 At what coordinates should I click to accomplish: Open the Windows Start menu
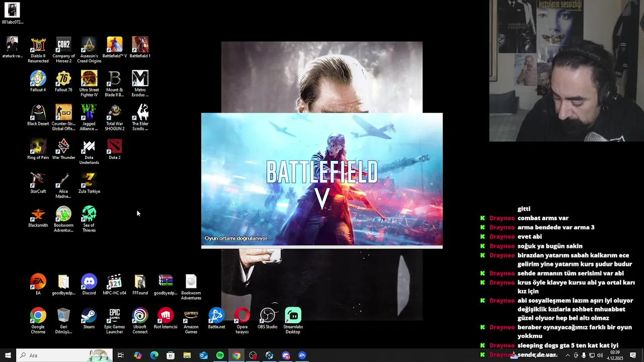click(x=8, y=355)
